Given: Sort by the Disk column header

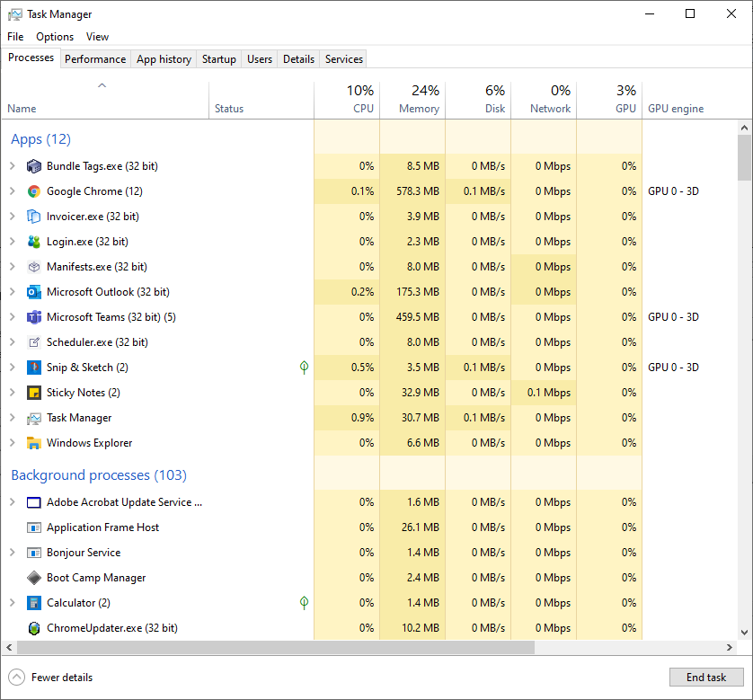Looking at the screenshot, I should coord(478,100).
